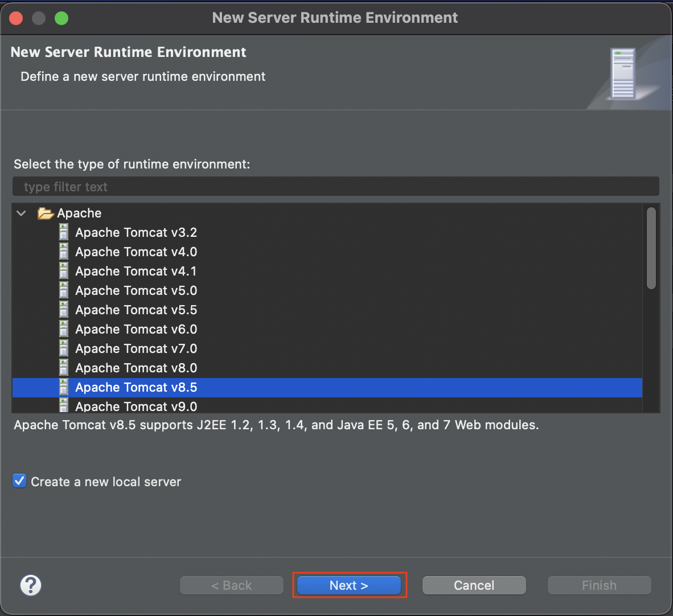
Task: Click the disabled Finish button
Action: coord(599,585)
